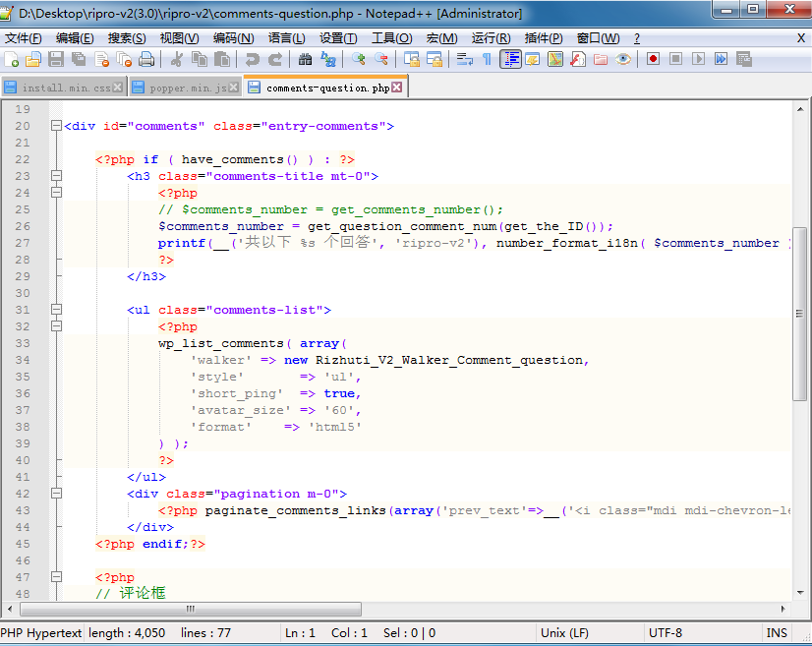Collapse the fold marker on line 31
The height and width of the screenshot is (646, 812).
56,311
